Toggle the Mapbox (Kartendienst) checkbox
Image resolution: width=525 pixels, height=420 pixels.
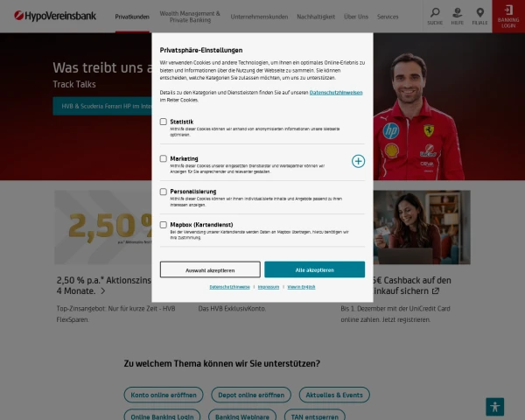[x=163, y=225]
